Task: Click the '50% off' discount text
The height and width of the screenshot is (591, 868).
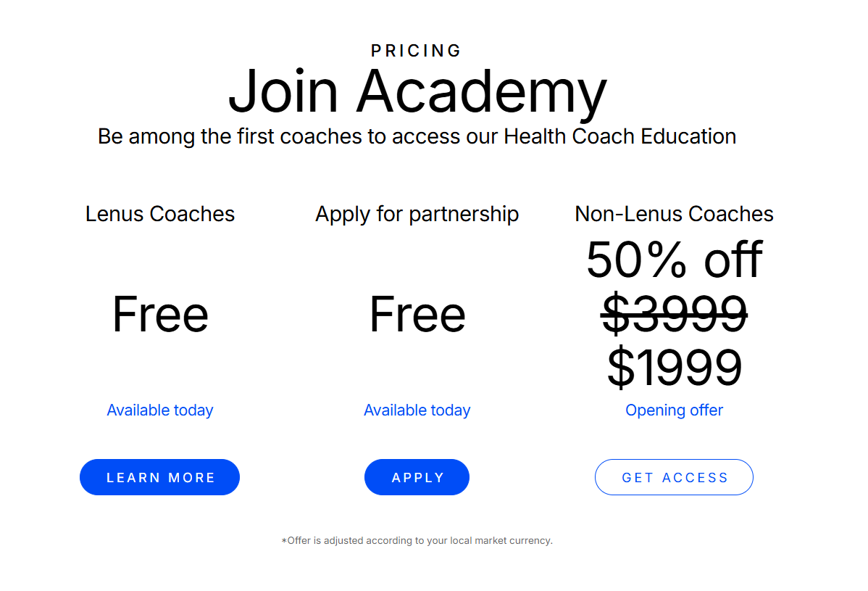Action: [x=674, y=260]
